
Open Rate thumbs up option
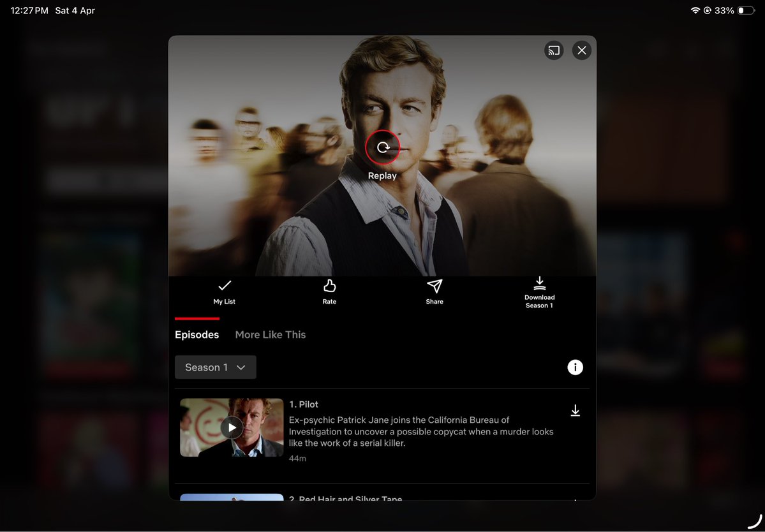(x=329, y=292)
